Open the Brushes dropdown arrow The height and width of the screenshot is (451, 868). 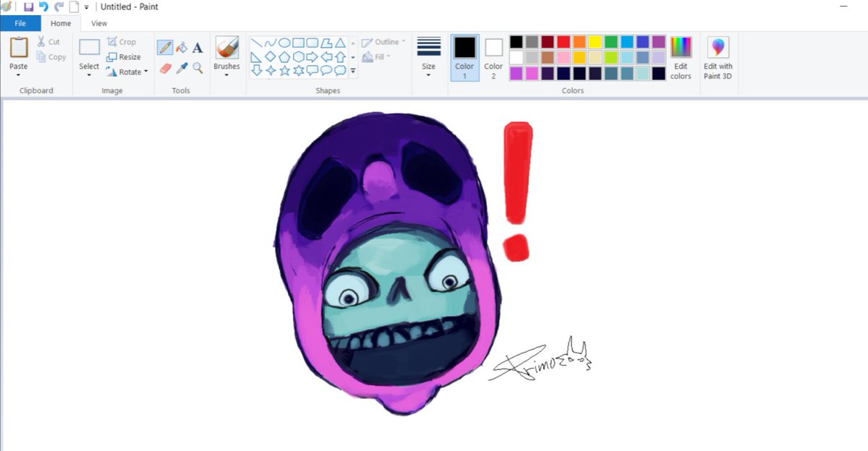(x=226, y=75)
